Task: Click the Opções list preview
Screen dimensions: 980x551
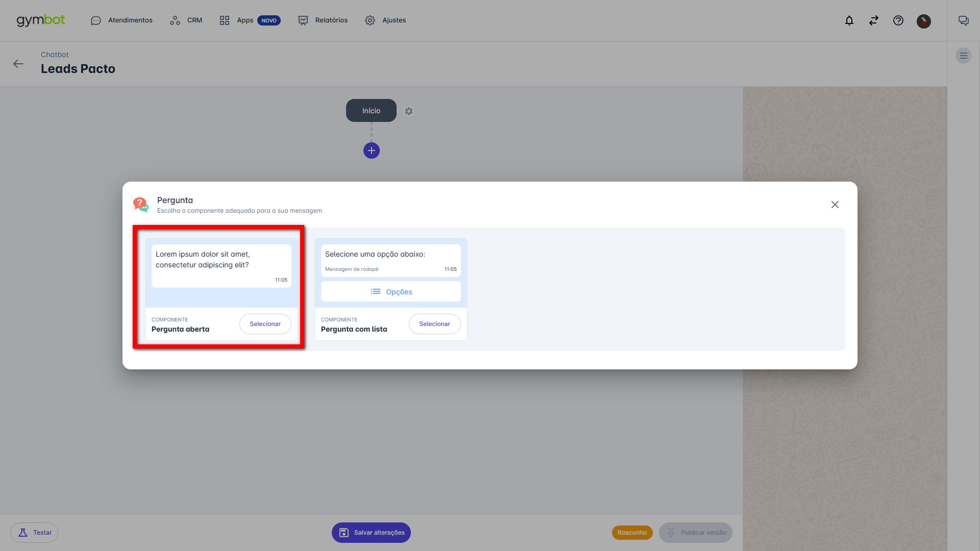Action: (391, 292)
